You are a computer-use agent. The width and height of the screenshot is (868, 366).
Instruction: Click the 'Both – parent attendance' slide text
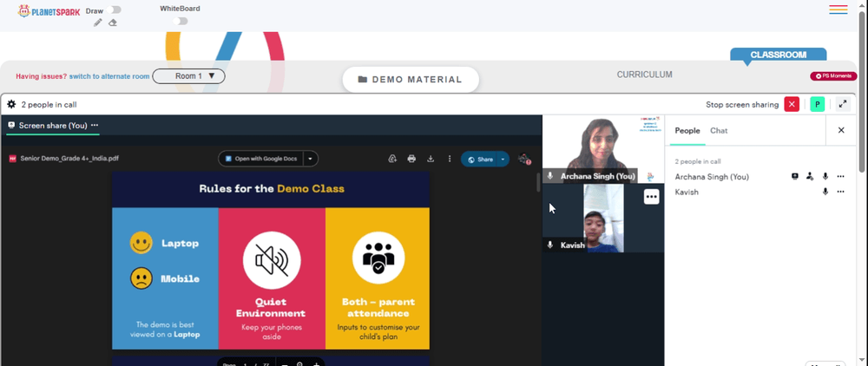click(378, 307)
